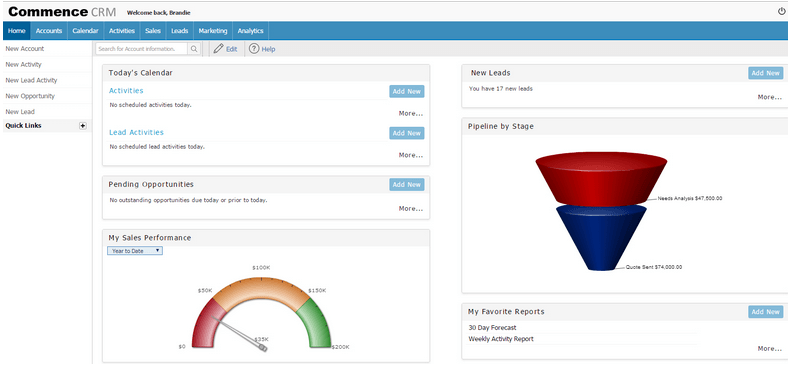Screen dimensions: 796x368
Task: Click More in My Favorite Reports
Action: (770, 349)
